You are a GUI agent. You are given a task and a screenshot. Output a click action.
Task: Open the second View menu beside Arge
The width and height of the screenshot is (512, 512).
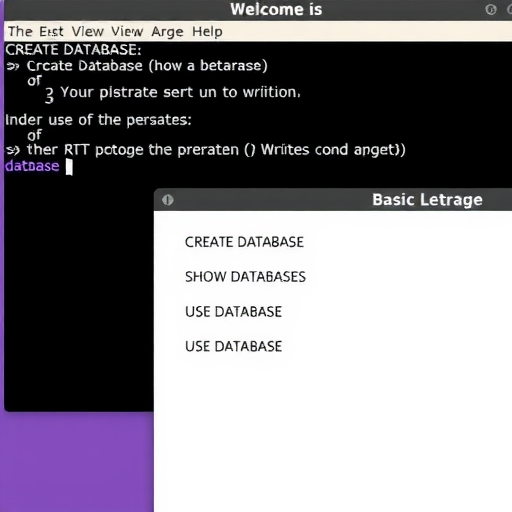[x=127, y=32]
